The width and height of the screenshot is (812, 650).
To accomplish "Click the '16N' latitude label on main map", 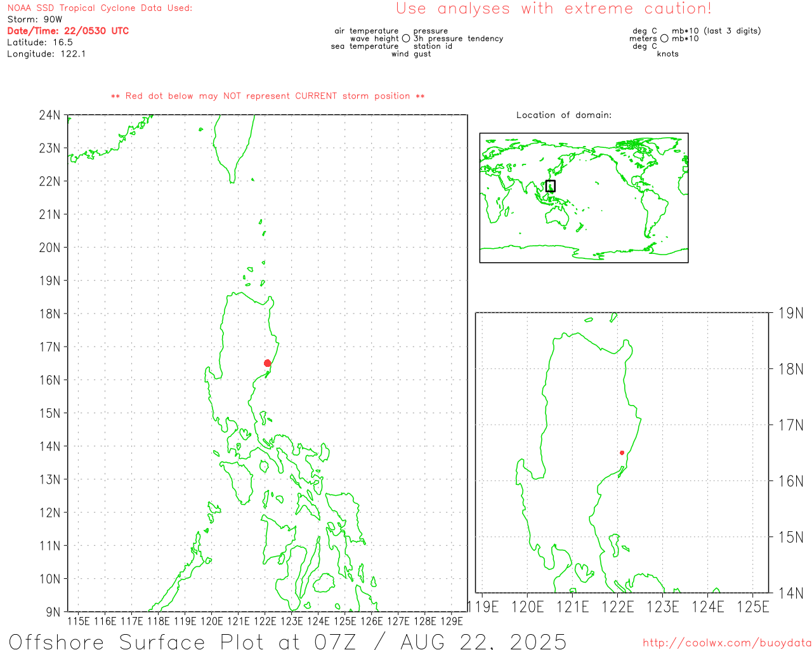I will (x=49, y=380).
